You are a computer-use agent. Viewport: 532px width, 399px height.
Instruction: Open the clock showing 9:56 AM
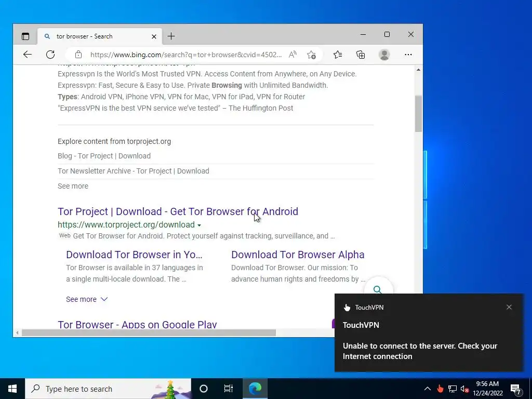pos(487,389)
